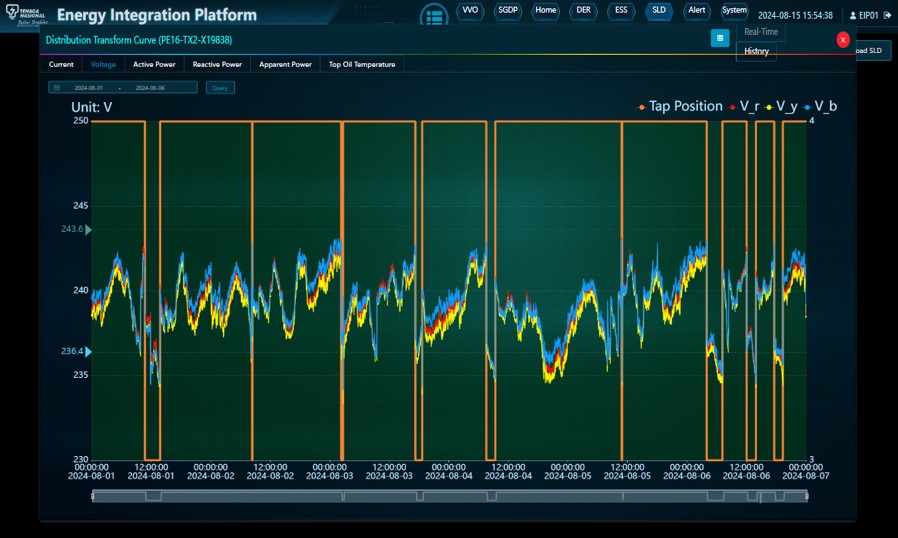Click the logout icon beside EIP01
The image size is (898, 538).
(x=887, y=15)
